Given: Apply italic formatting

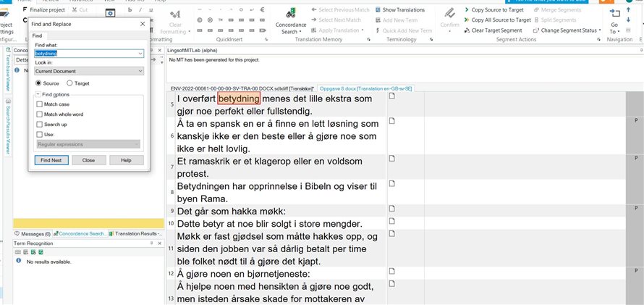Looking at the screenshot, I should point(140,9).
